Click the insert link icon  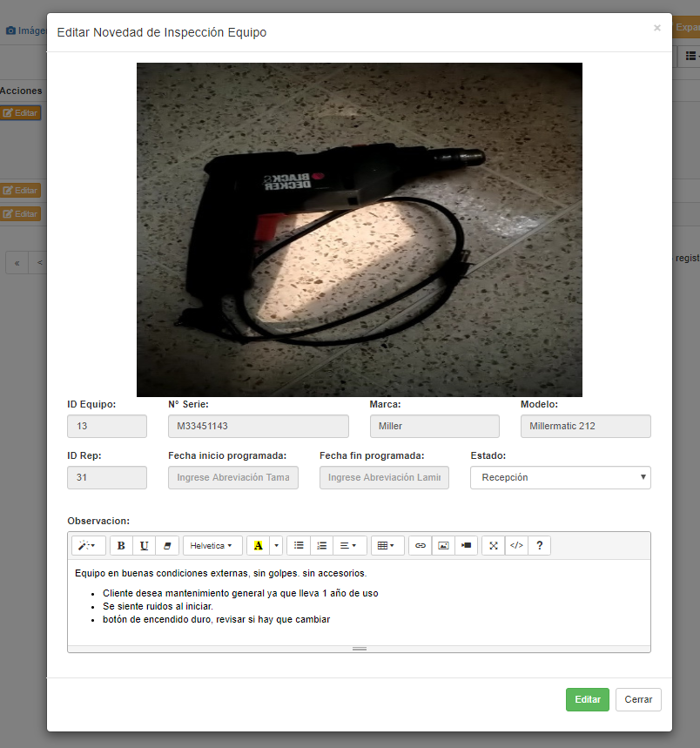click(x=421, y=546)
